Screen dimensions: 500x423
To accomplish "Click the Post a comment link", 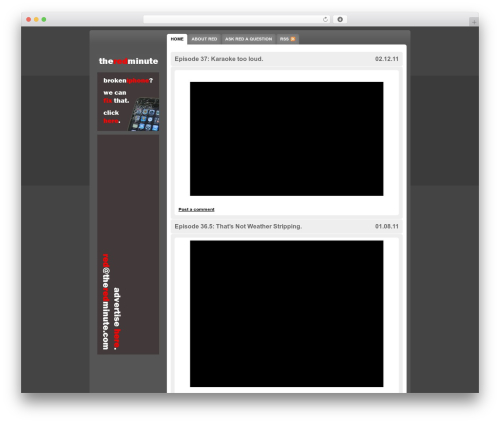I will 196,209.
